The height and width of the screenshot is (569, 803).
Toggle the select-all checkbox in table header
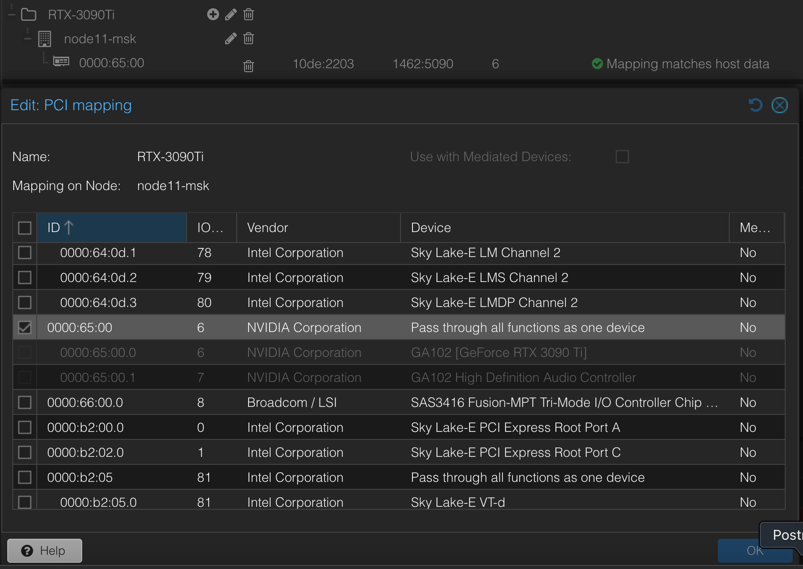[25, 228]
